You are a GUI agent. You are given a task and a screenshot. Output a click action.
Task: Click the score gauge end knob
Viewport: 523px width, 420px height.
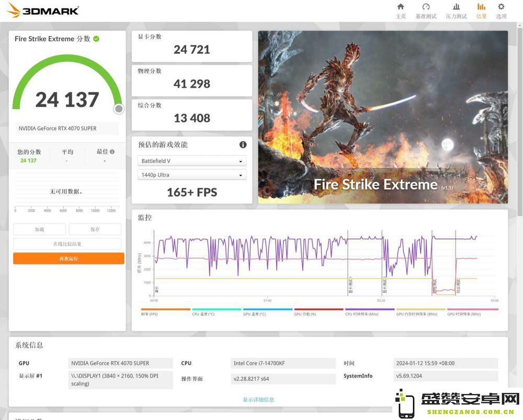click(x=119, y=109)
